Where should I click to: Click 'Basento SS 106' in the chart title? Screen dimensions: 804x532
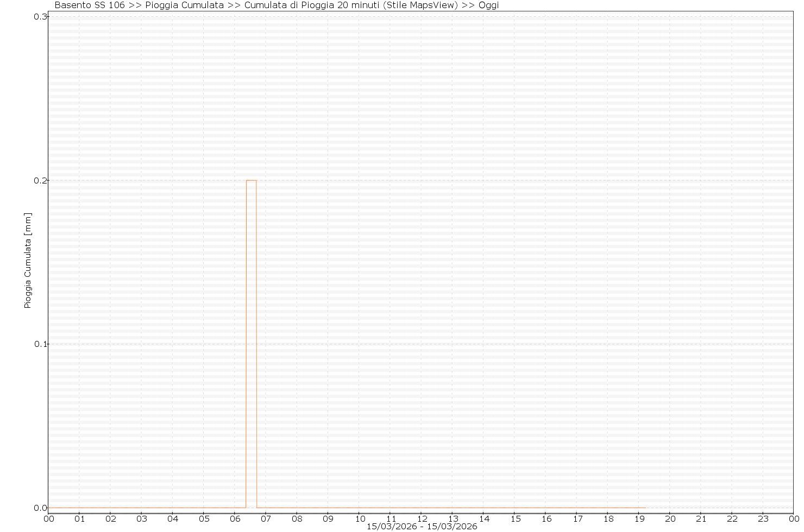(90, 5)
